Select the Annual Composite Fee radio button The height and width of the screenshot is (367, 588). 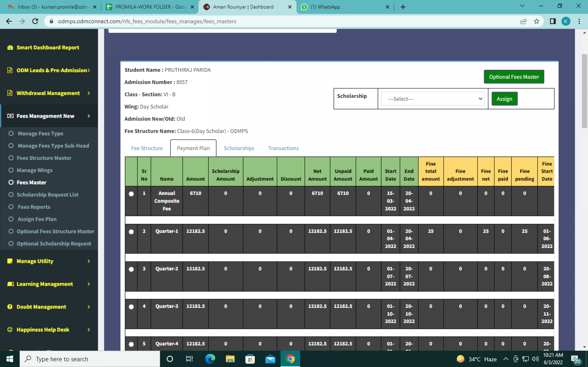(131, 194)
